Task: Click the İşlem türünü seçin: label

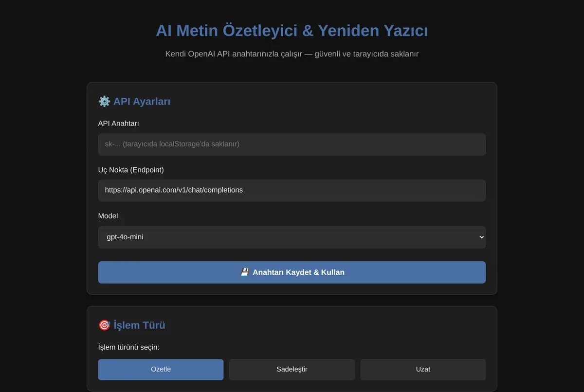Action: (x=129, y=347)
